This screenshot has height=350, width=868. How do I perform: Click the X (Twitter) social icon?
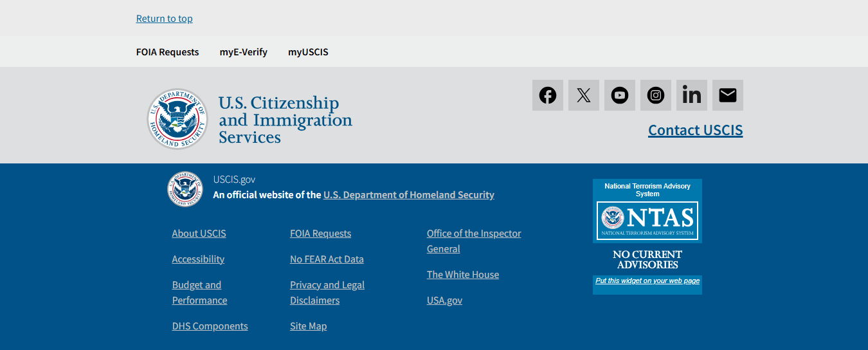[583, 95]
